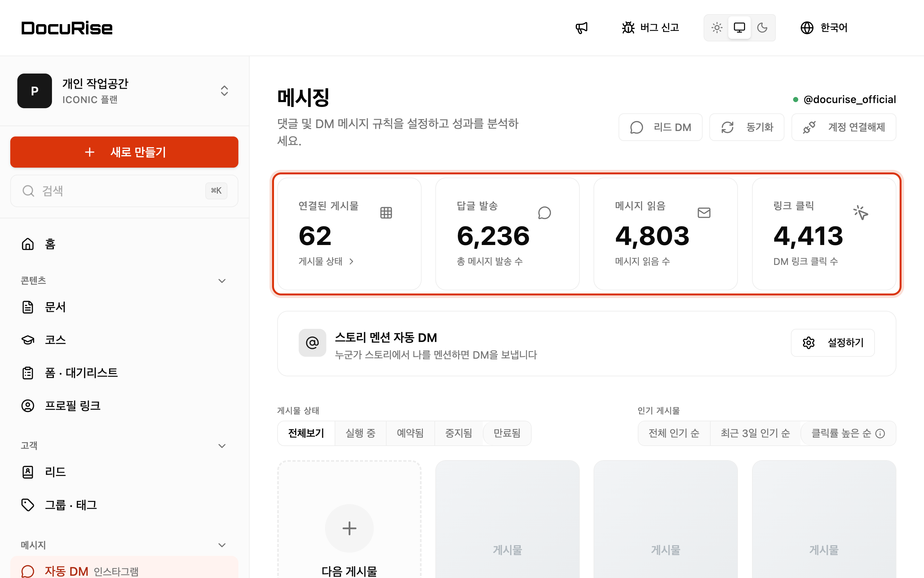
Task: Open 그룹 · 태그 in the sidebar
Action: tap(124, 505)
